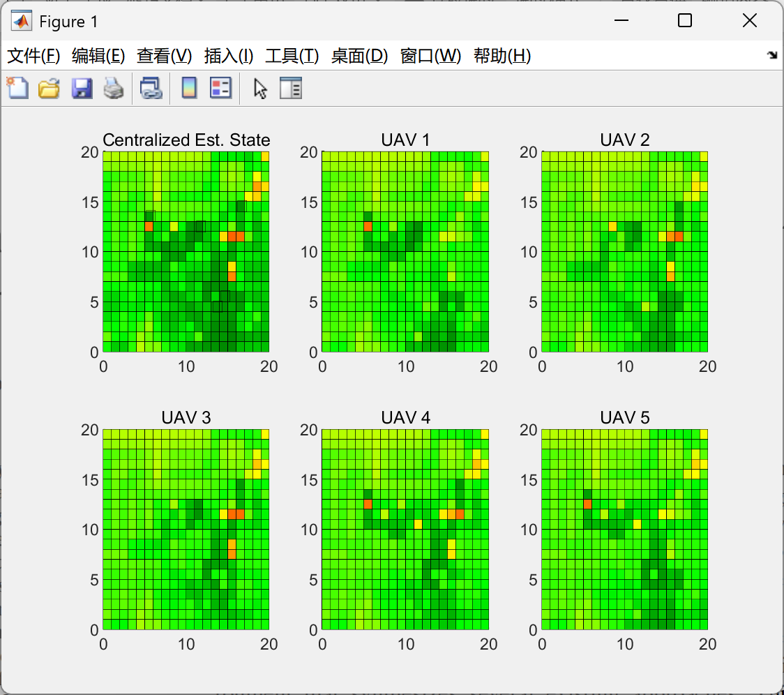This screenshot has width=784, height=695.
Task: Open the 帮助(H) menu
Action: (502, 56)
